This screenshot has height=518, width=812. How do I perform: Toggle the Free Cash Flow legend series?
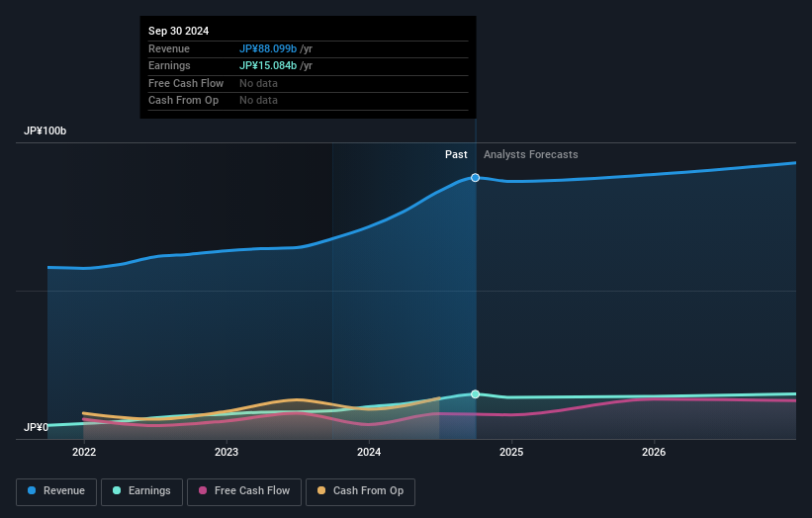click(x=244, y=491)
